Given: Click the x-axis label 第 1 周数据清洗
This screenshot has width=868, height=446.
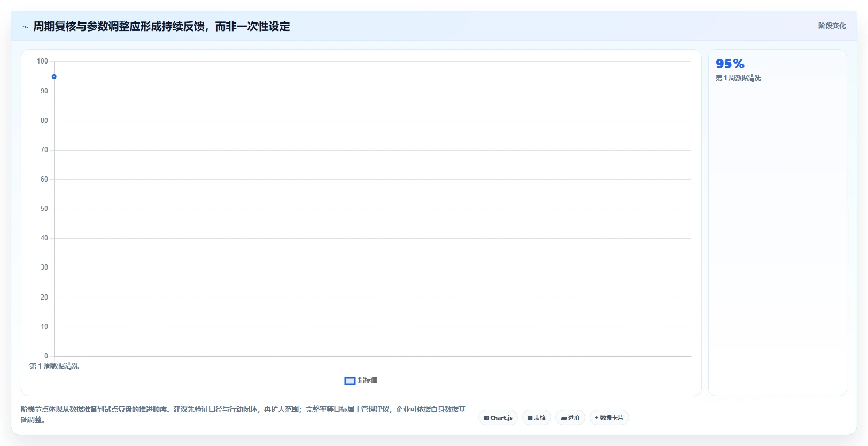Looking at the screenshot, I should pos(54,366).
